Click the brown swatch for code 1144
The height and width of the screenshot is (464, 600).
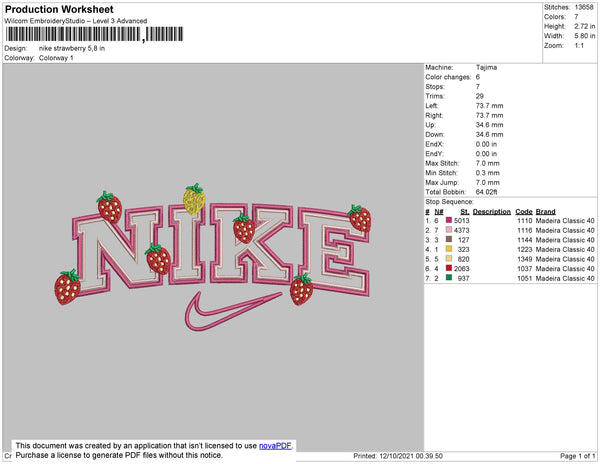click(x=449, y=239)
